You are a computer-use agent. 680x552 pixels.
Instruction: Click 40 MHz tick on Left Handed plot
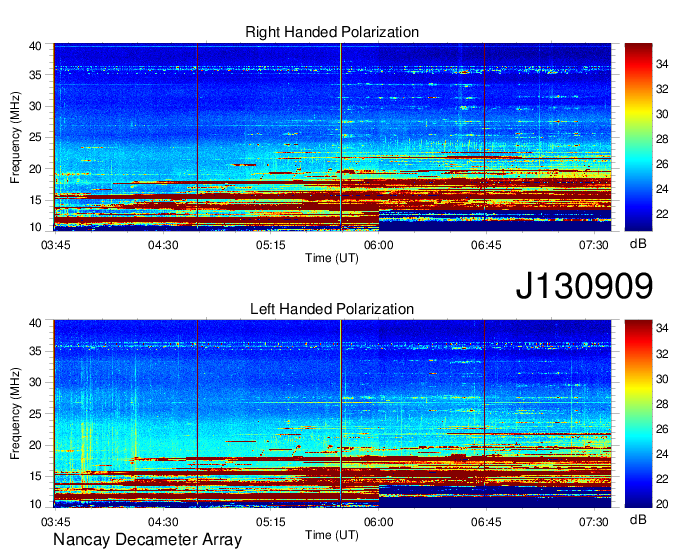click(x=35, y=323)
